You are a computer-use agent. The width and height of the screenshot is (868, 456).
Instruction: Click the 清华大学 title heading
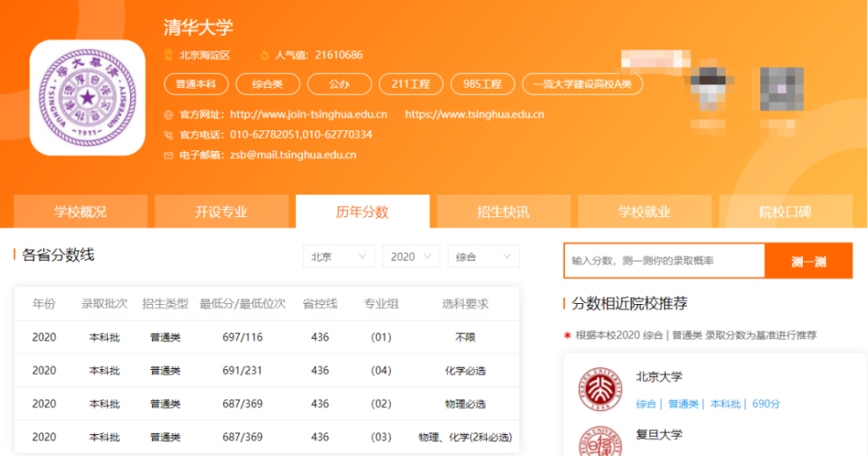pos(198,27)
